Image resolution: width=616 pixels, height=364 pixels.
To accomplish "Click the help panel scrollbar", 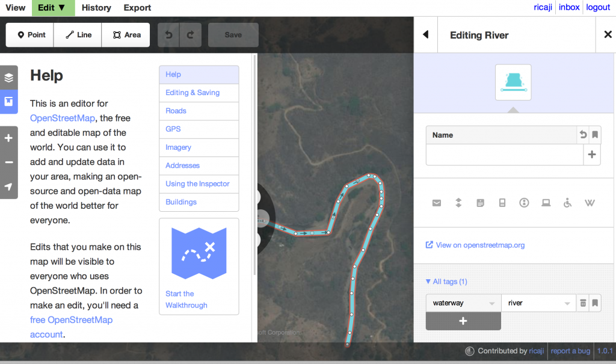I will [255, 165].
